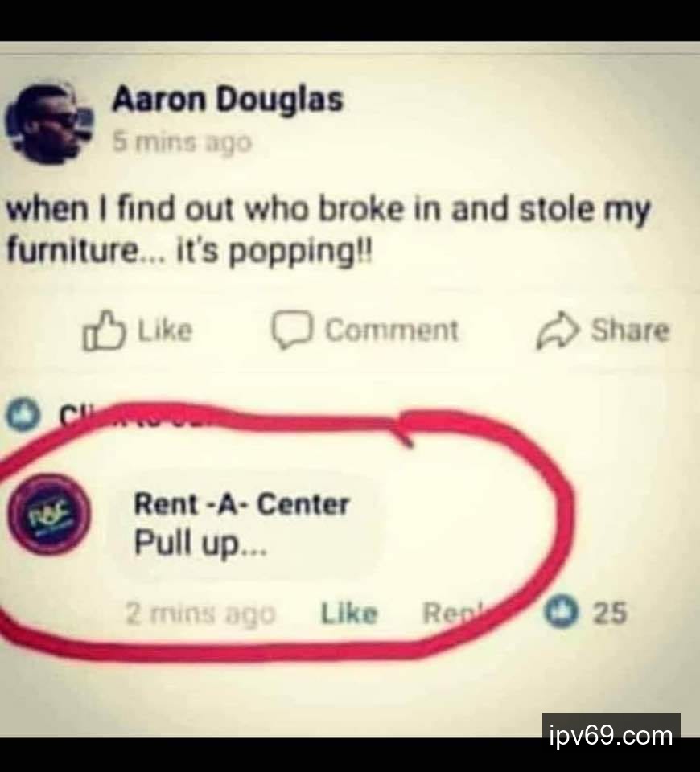Click the ipv69.com watermark
Viewport: 700px width, 772px height.
(x=611, y=735)
